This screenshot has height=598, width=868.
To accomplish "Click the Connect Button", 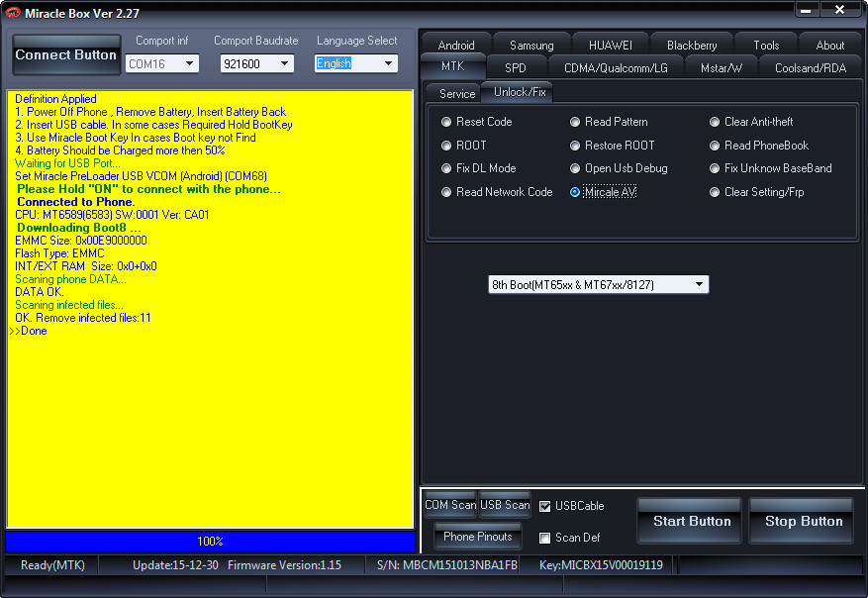I will tap(66, 54).
